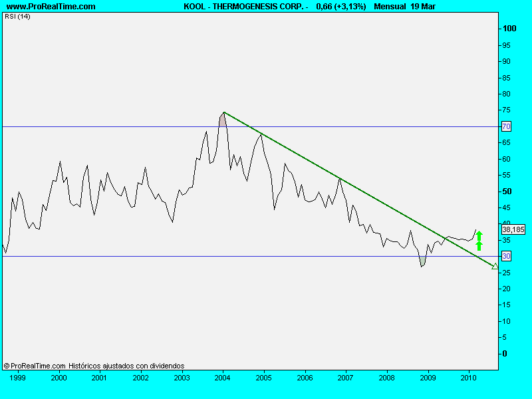Click the 2007 year label on time axis
The width and height of the screenshot is (532, 399).
[345, 378]
